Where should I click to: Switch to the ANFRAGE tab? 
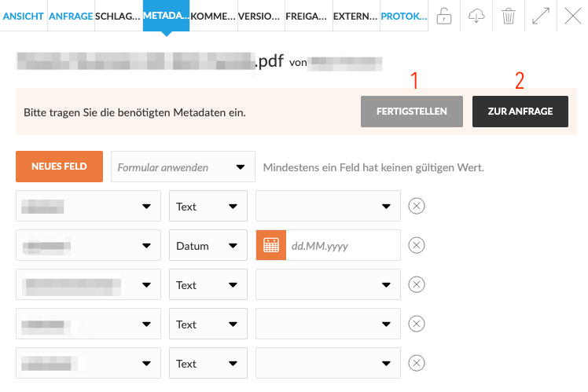pos(71,16)
